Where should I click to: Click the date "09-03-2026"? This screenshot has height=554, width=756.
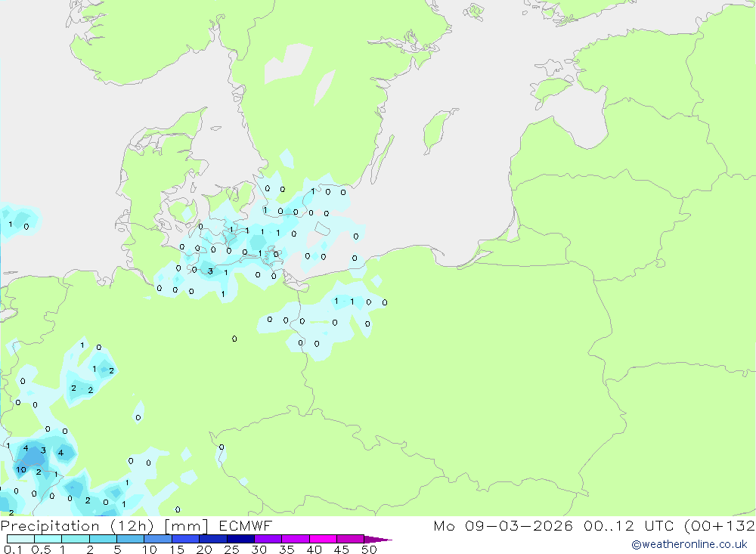(x=519, y=526)
